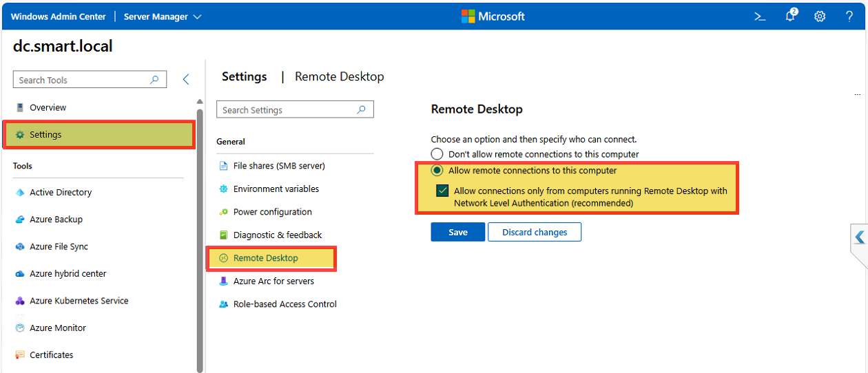Open the help question mark icon
The width and height of the screenshot is (868, 373).
(x=849, y=17)
